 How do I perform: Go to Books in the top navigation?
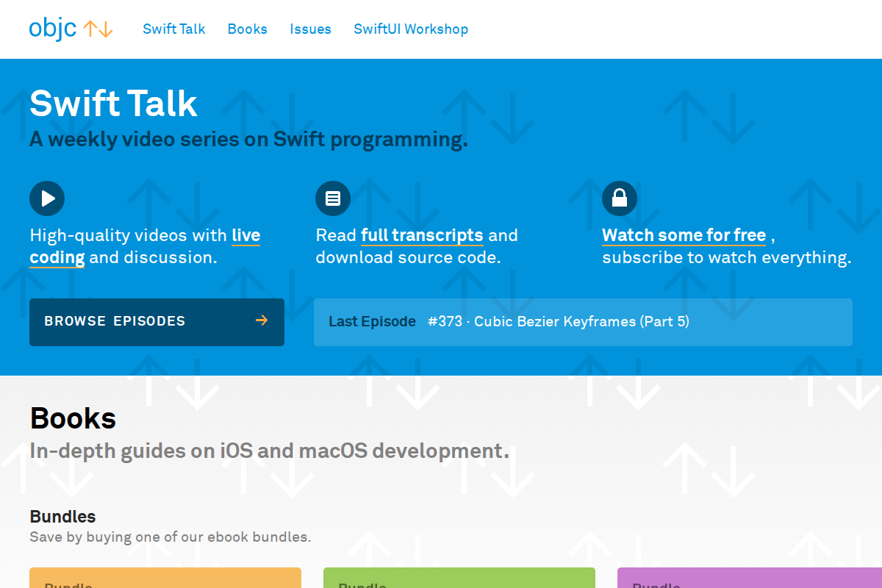click(x=248, y=29)
